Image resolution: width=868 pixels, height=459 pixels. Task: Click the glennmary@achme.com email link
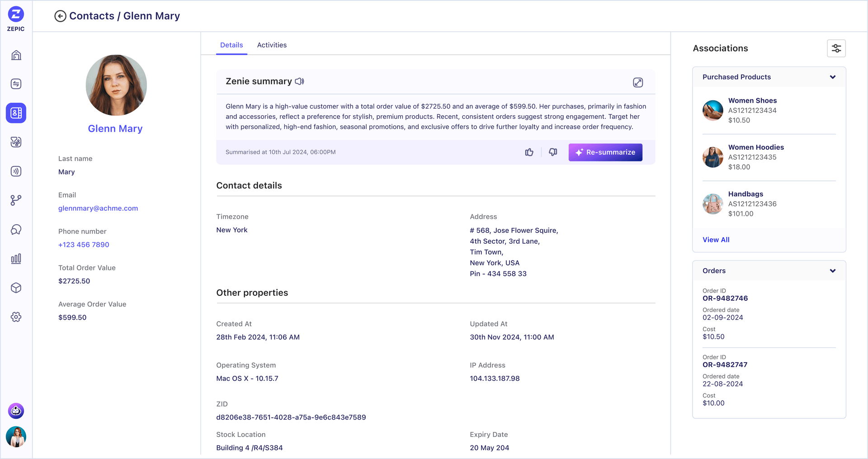point(98,208)
